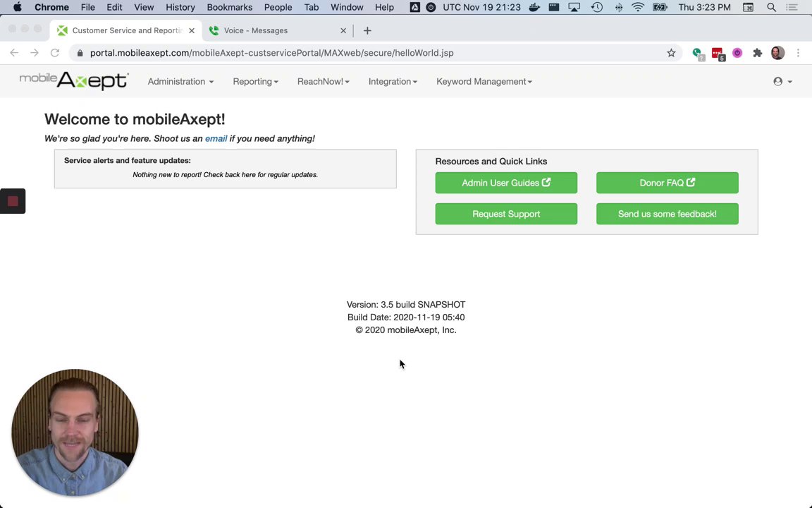Click the Docker whale menu bar icon
812x508 pixels.
[534, 7]
